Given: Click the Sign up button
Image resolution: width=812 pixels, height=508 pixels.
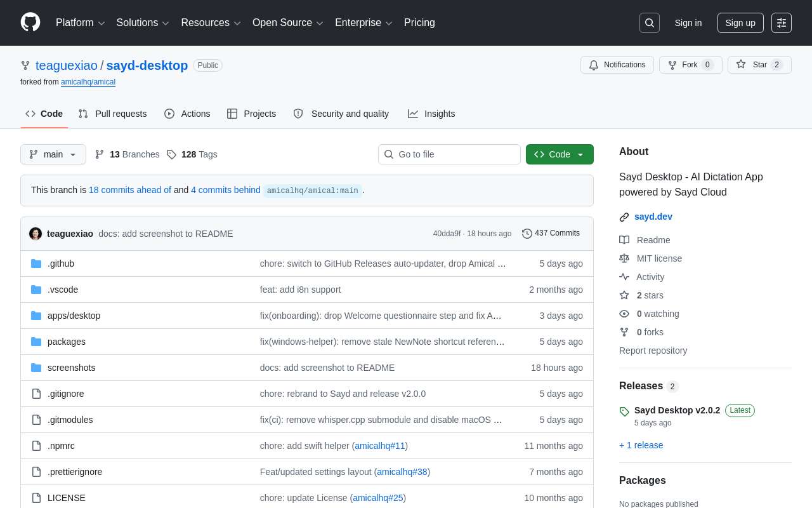Looking at the screenshot, I should (740, 23).
